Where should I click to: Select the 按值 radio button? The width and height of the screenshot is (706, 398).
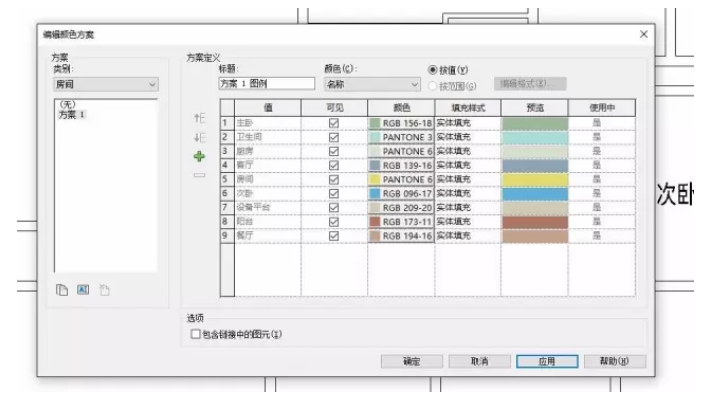coord(432,70)
